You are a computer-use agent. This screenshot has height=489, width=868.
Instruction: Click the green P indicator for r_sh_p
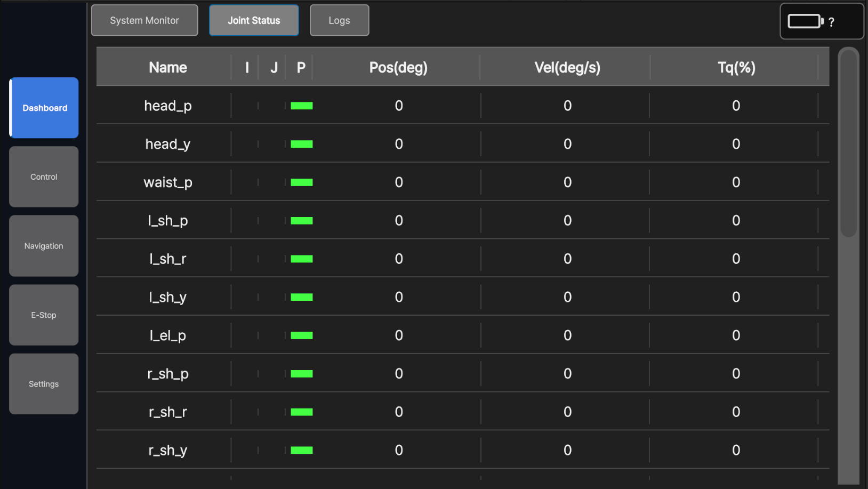click(x=301, y=374)
